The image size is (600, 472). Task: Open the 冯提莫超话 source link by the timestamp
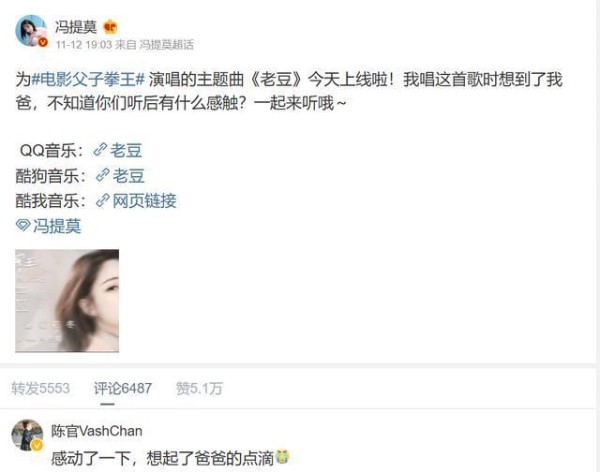(x=166, y=45)
